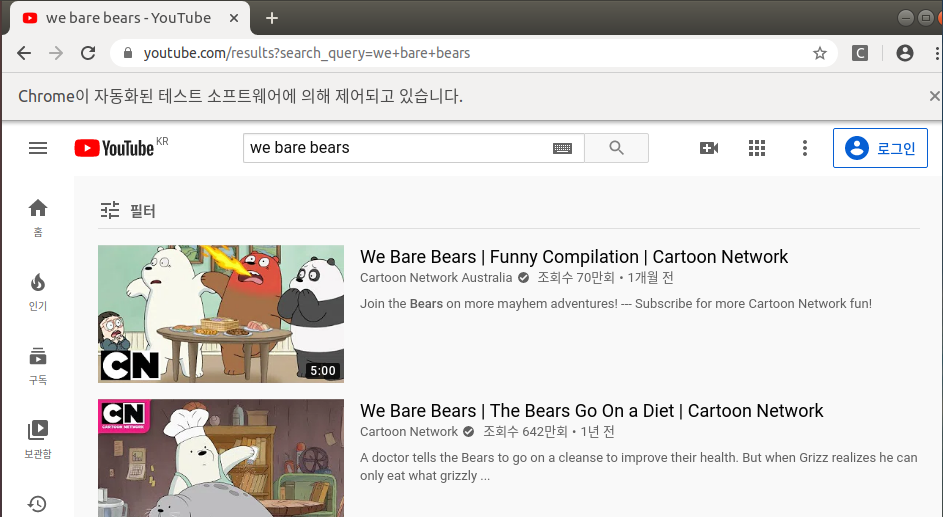The width and height of the screenshot is (943, 517).
Task: Close the we bare bears YouTube tab
Action: 234,18
